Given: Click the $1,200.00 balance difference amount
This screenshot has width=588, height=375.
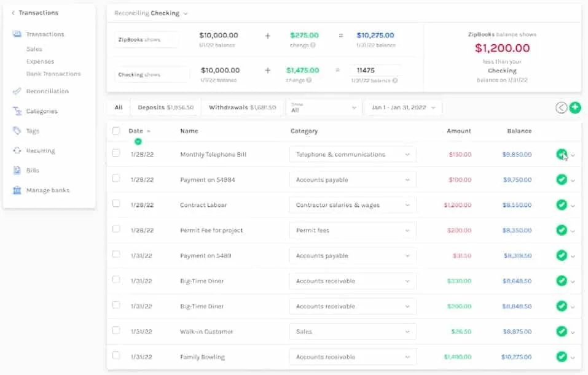Looking at the screenshot, I should [x=502, y=48].
